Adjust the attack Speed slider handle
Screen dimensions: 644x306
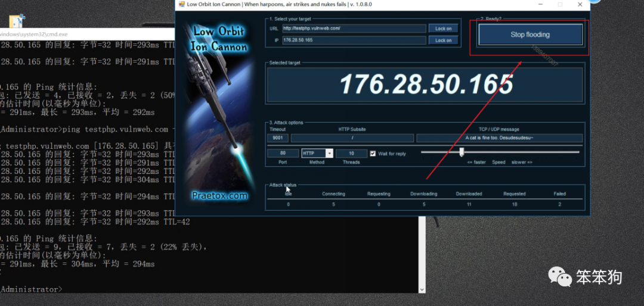(462, 152)
